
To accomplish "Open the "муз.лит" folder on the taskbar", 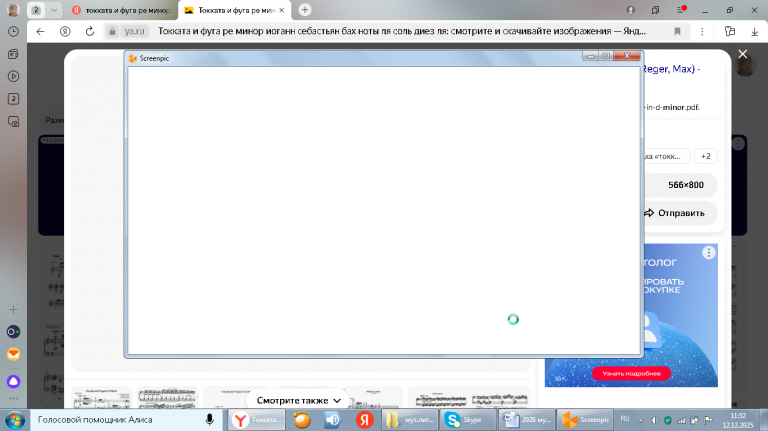I will click(x=410, y=420).
